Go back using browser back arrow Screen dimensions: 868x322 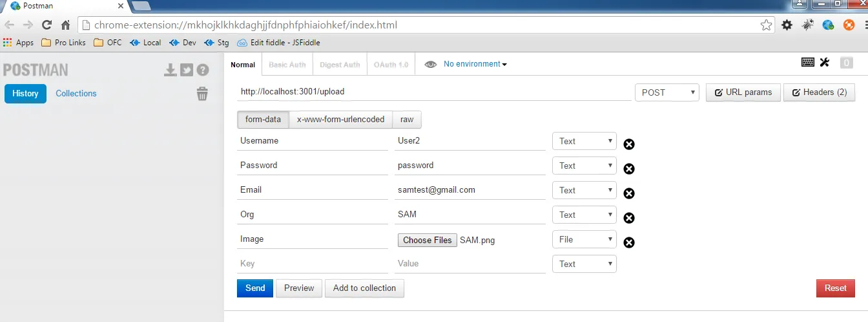(x=10, y=25)
